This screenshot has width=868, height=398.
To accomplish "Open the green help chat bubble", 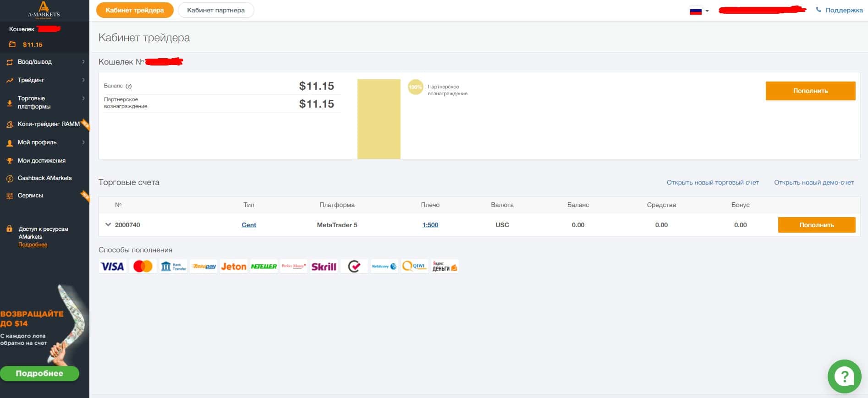I will [844, 376].
